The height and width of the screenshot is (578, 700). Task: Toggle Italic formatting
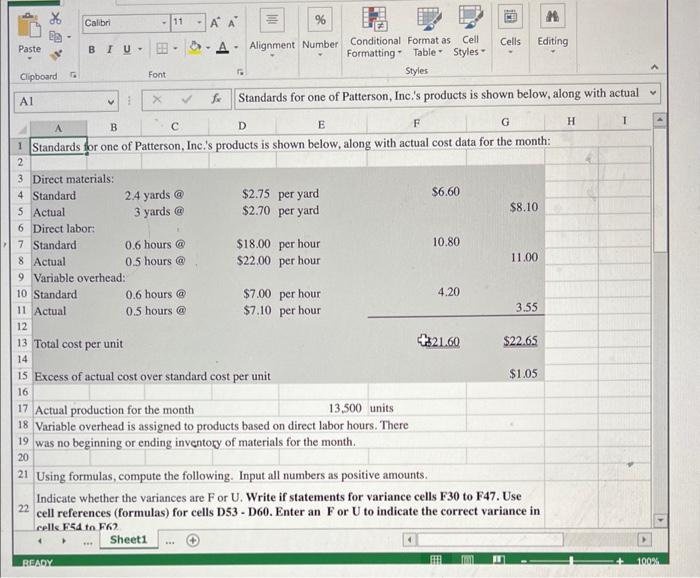point(109,50)
